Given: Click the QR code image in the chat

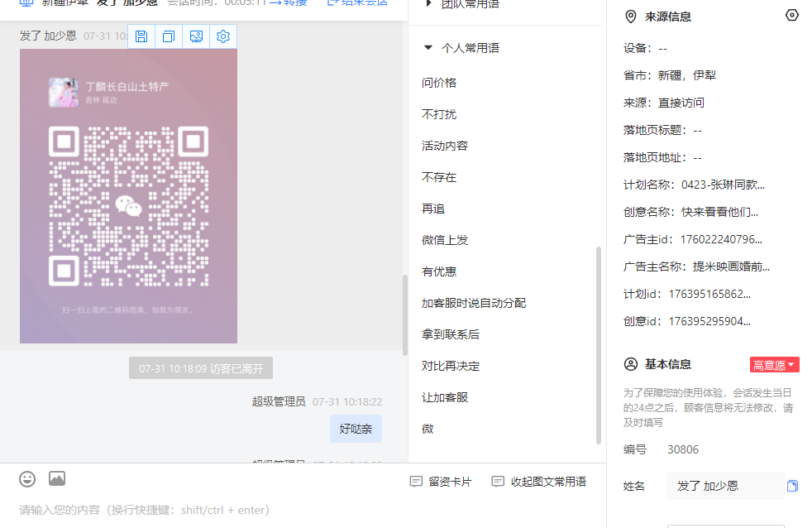Looking at the screenshot, I should click(x=128, y=196).
